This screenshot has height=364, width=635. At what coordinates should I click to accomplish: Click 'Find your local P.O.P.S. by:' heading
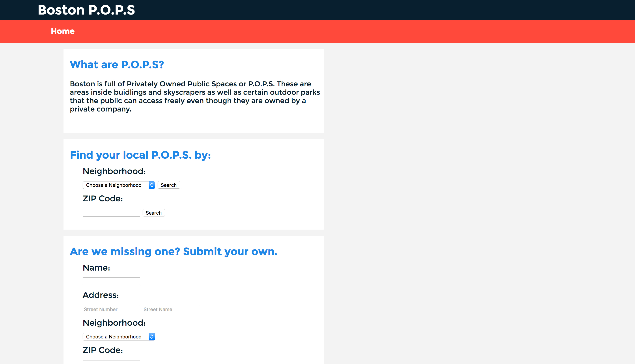140,155
